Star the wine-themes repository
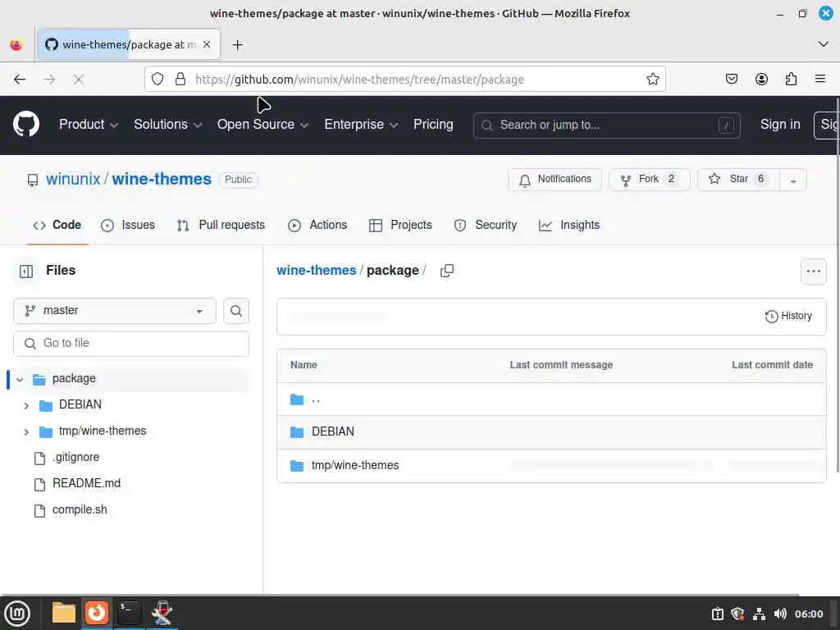 coord(739,180)
